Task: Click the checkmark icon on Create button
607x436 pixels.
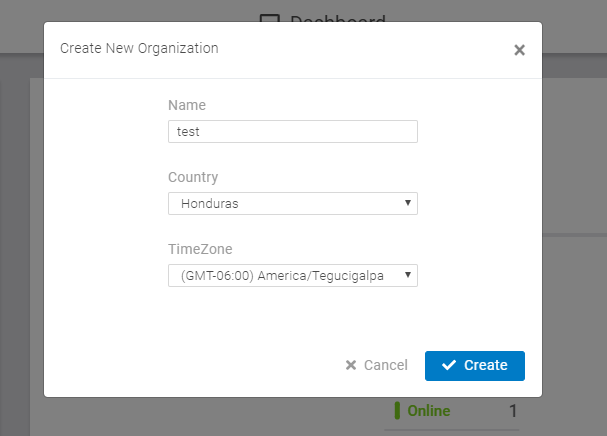Action: pyautogui.click(x=449, y=365)
